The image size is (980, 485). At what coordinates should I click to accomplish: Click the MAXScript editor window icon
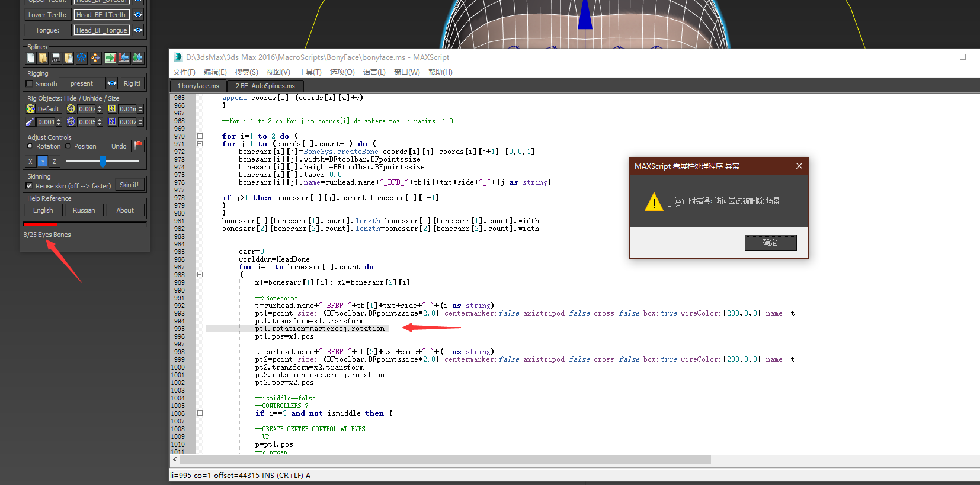[x=178, y=57]
